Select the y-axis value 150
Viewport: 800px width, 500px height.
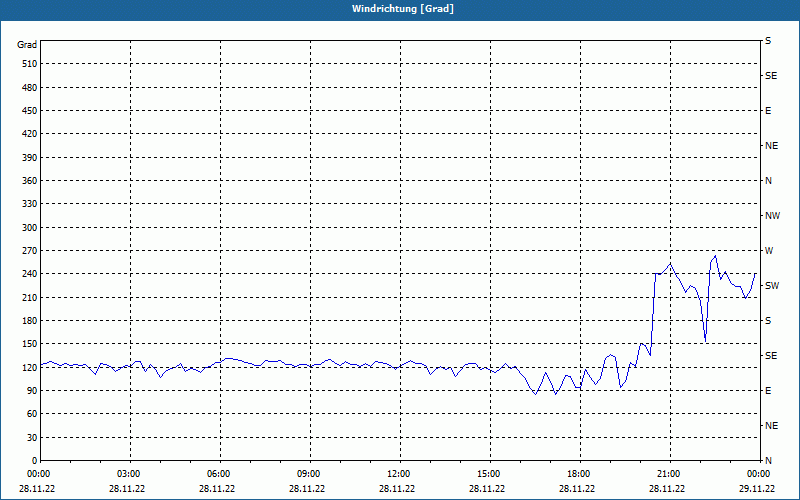tap(30, 344)
